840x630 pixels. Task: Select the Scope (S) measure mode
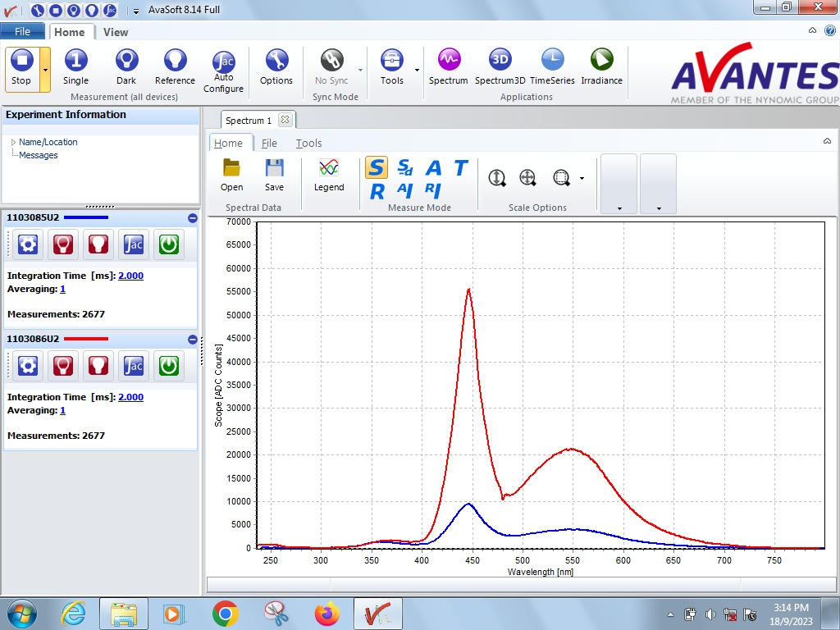tap(376, 167)
